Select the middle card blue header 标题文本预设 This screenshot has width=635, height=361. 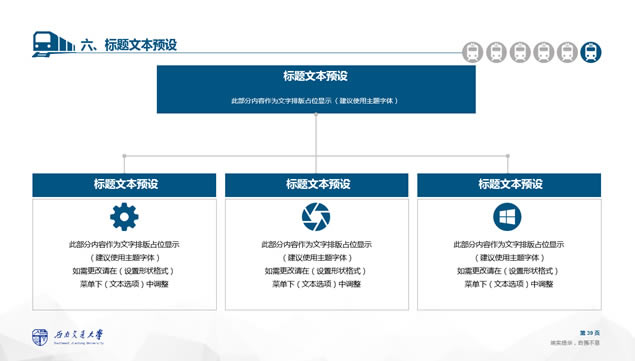(x=316, y=185)
